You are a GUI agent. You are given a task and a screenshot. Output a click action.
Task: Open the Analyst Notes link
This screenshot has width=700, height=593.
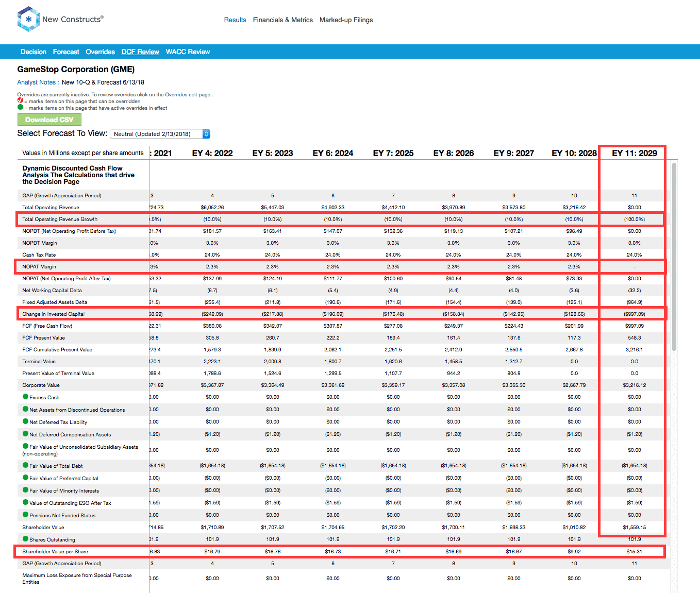click(x=36, y=82)
